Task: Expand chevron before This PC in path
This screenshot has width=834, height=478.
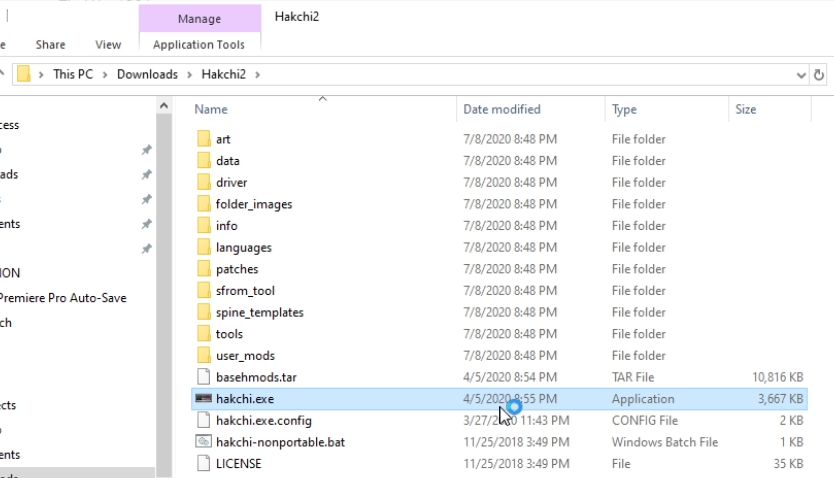Action: pos(41,74)
